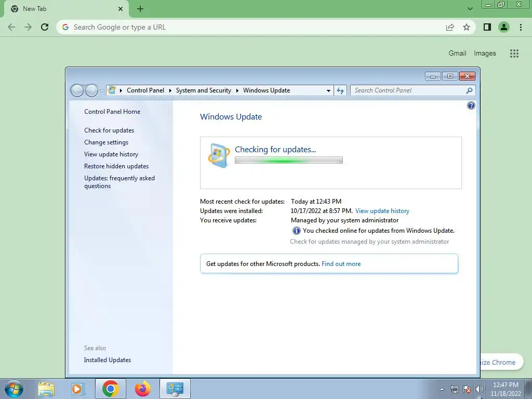Click 'Today at 12:43 PM' text

tap(316, 202)
